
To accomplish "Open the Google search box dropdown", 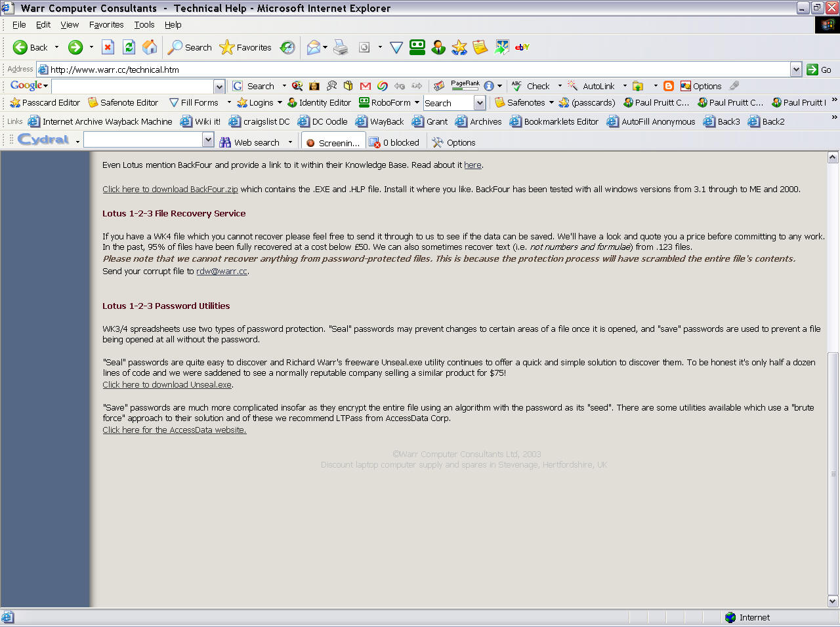I will [219, 86].
